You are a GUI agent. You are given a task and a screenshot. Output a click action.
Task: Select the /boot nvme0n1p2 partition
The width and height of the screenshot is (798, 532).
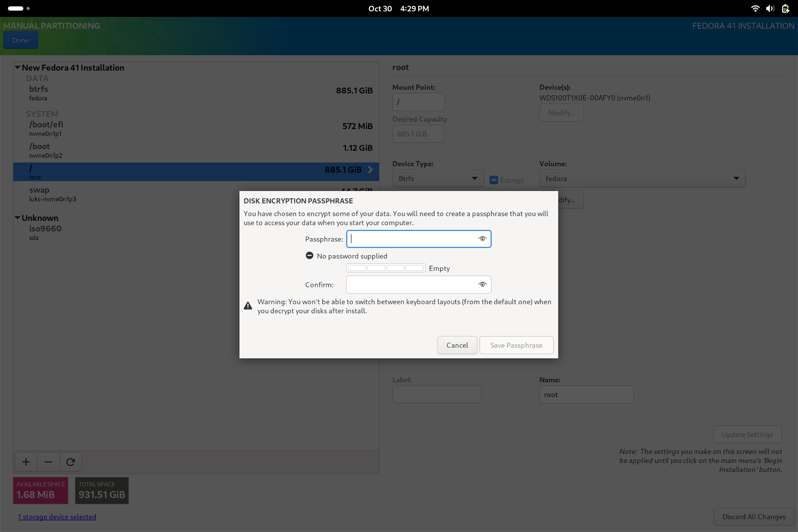[x=196, y=150]
